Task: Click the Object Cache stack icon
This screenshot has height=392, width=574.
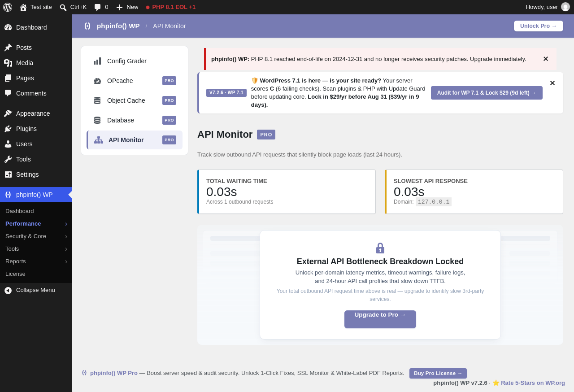Action: (97, 100)
